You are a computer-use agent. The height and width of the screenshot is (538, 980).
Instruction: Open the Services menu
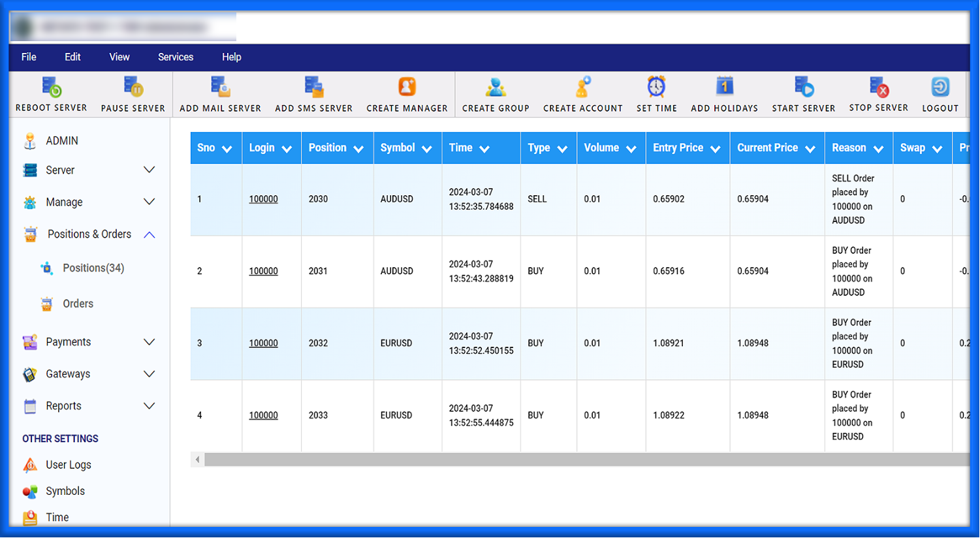click(x=175, y=57)
